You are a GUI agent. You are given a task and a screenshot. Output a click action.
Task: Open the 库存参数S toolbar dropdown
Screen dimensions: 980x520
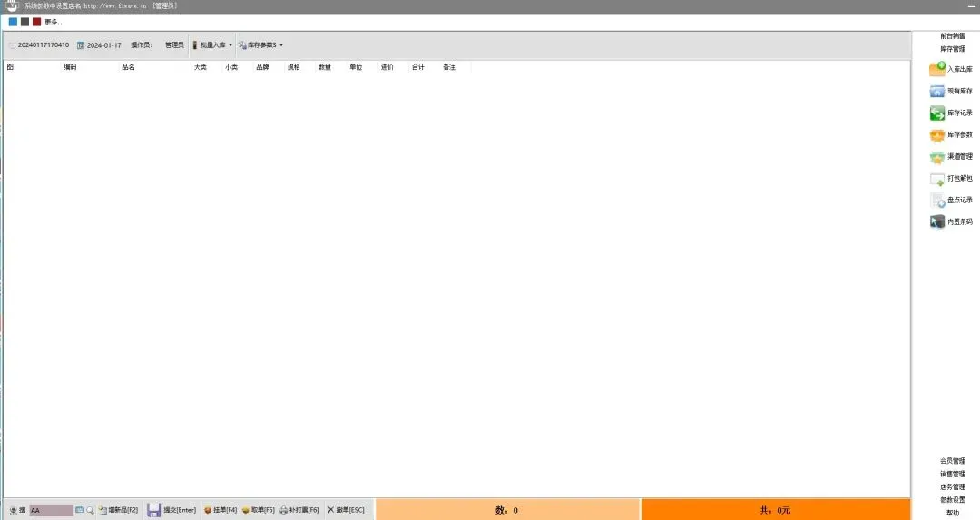[x=260, y=45]
